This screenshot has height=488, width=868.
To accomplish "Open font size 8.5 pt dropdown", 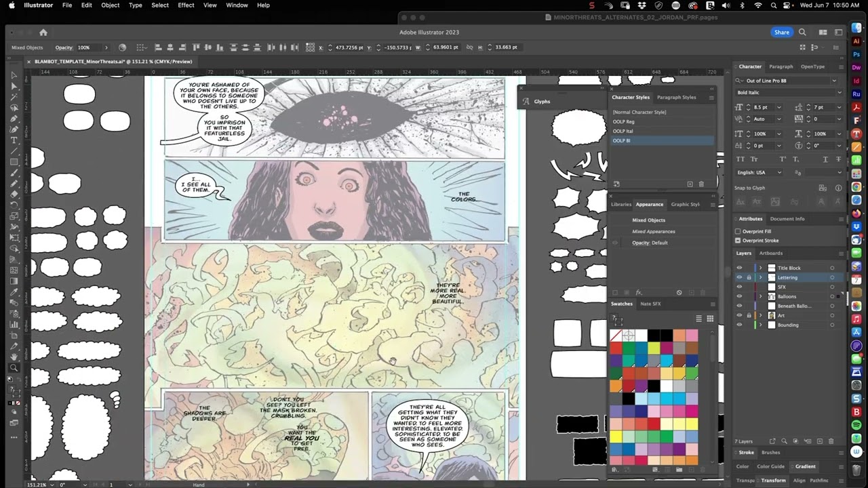I will pyautogui.click(x=778, y=107).
